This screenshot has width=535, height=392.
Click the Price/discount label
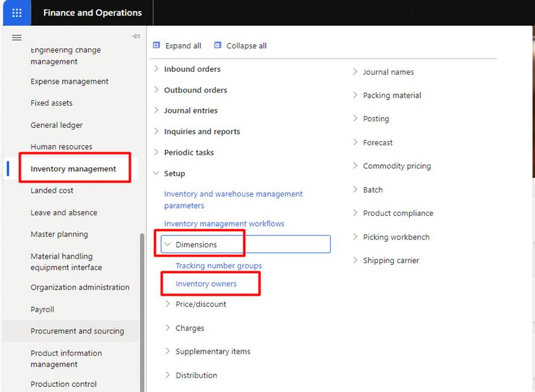coord(201,304)
